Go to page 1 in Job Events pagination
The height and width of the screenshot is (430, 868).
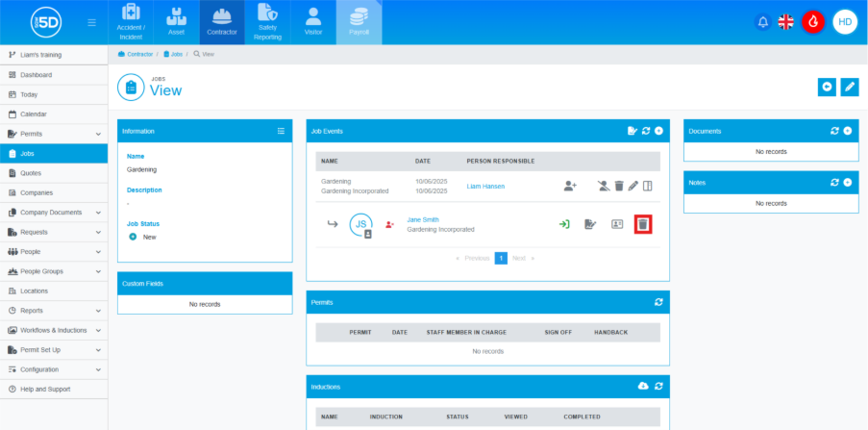[x=501, y=258]
